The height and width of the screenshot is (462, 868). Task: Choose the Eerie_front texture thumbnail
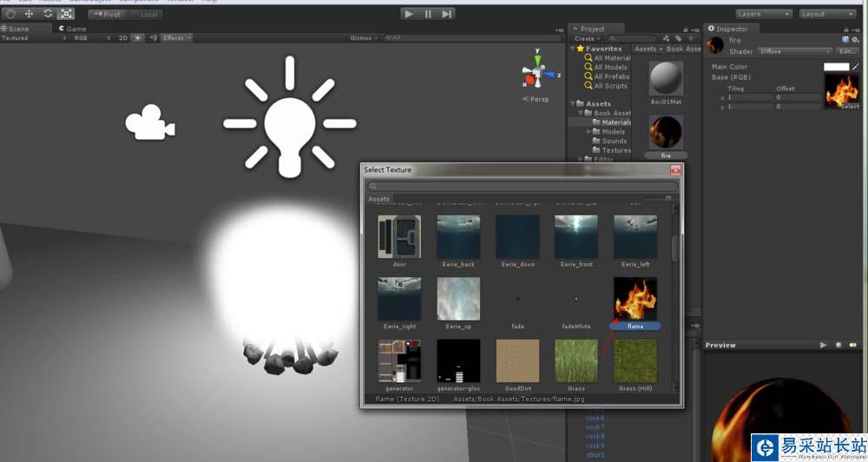coord(576,238)
